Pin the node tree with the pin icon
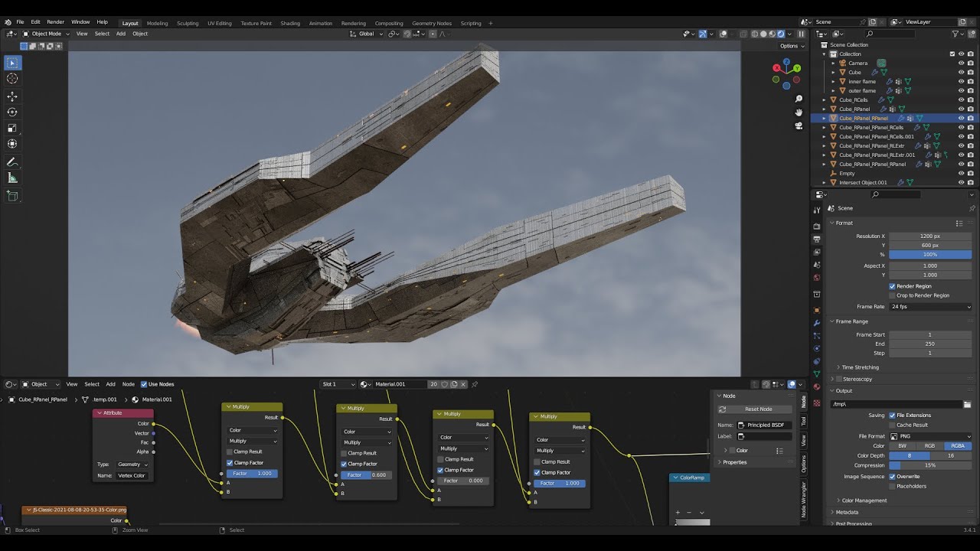This screenshot has height=551, width=980. [475, 384]
